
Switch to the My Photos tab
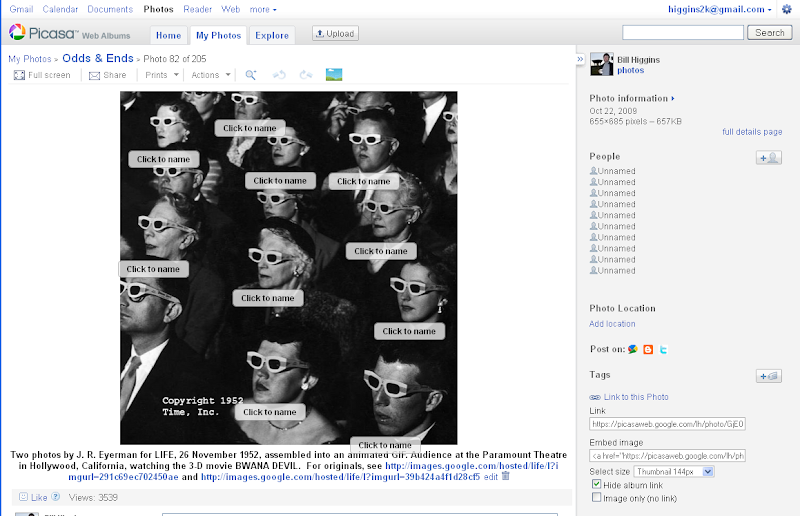(x=218, y=35)
